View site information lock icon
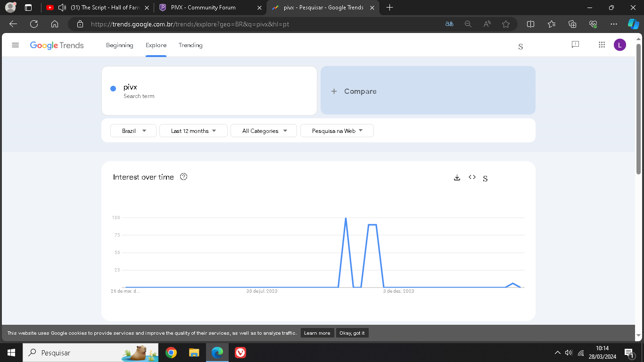The height and width of the screenshot is (362, 644). point(80,24)
